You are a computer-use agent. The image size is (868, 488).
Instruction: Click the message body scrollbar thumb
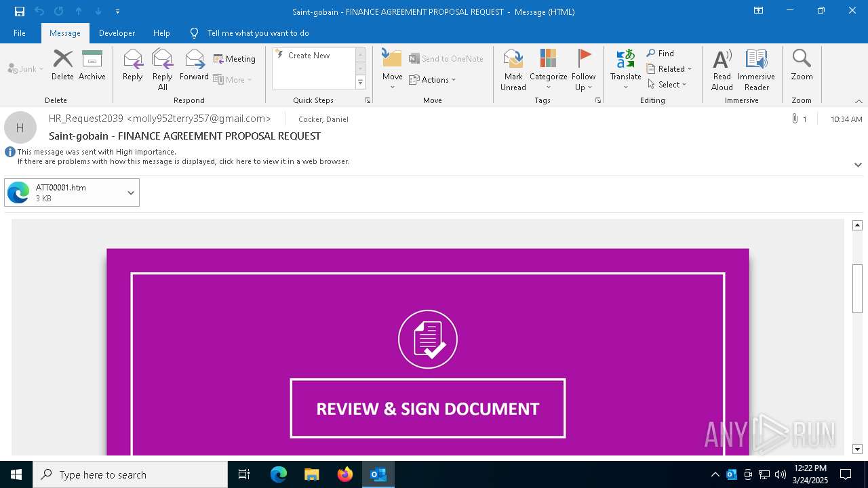pos(857,288)
